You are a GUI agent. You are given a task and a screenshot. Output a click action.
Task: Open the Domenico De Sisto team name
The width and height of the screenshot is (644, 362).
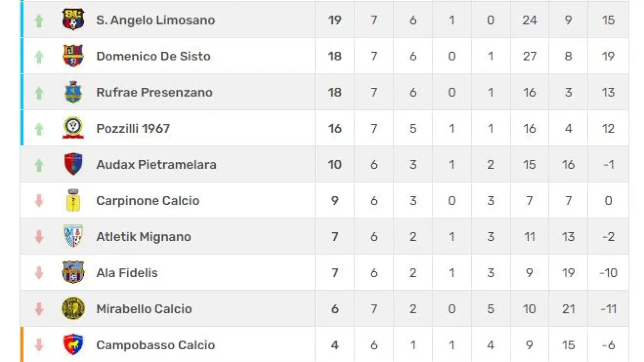[153, 56]
